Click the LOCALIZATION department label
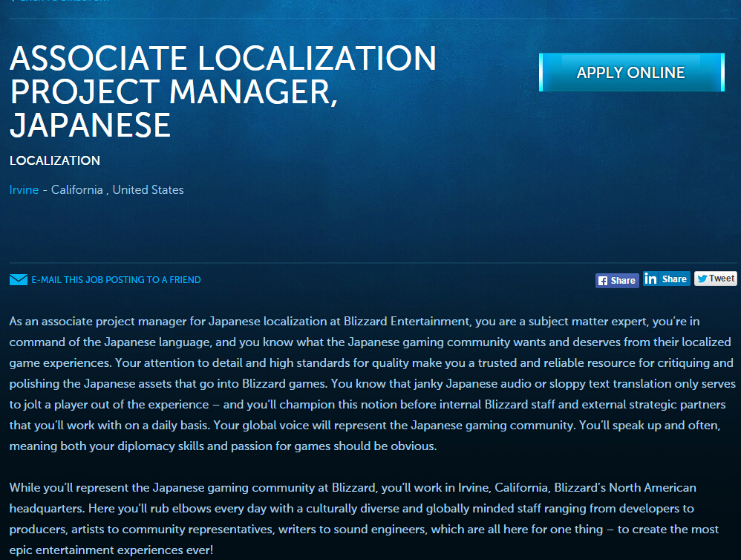 click(55, 160)
